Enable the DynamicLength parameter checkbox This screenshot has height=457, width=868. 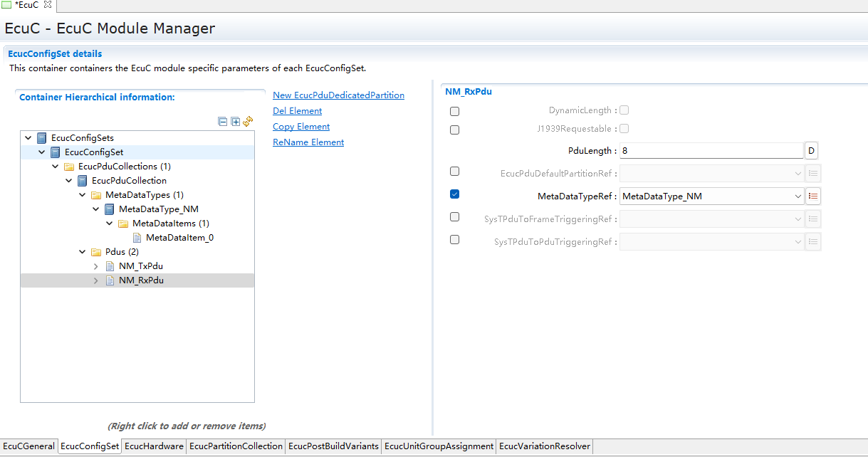point(455,112)
